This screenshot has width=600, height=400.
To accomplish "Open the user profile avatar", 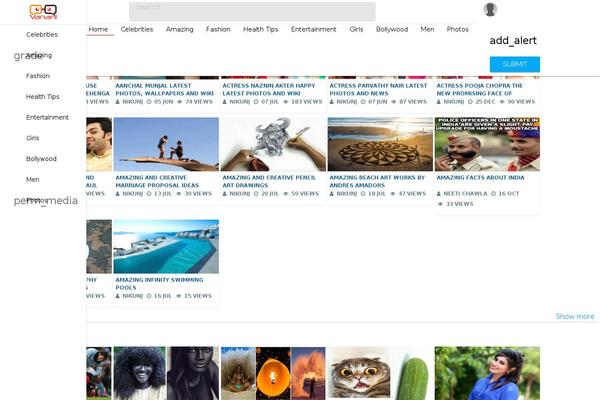I will point(490,10).
